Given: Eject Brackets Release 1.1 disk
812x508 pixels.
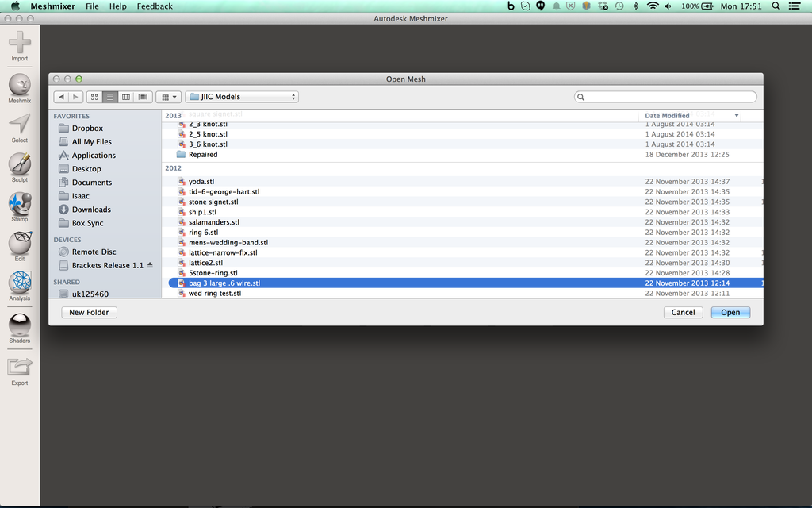Looking at the screenshot, I should [x=150, y=265].
